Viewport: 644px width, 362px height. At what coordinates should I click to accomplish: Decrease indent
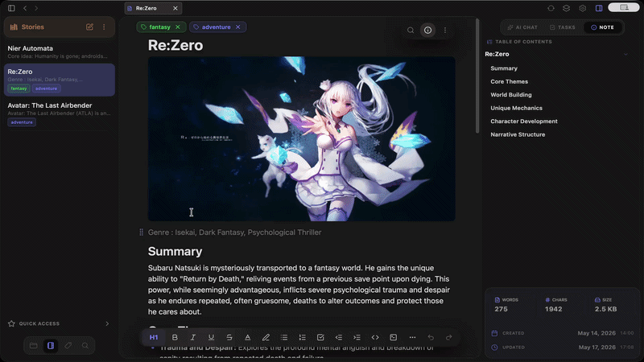point(338,337)
